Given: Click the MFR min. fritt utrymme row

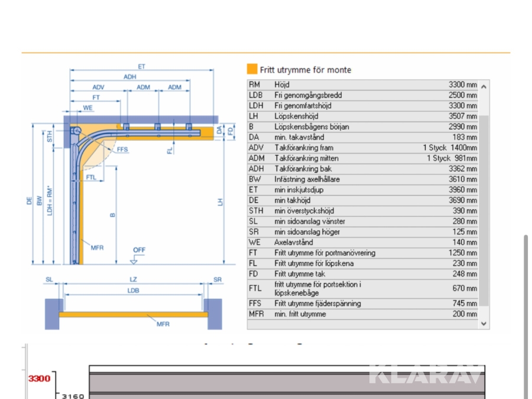Looking at the screenshot, I should 362,314.
